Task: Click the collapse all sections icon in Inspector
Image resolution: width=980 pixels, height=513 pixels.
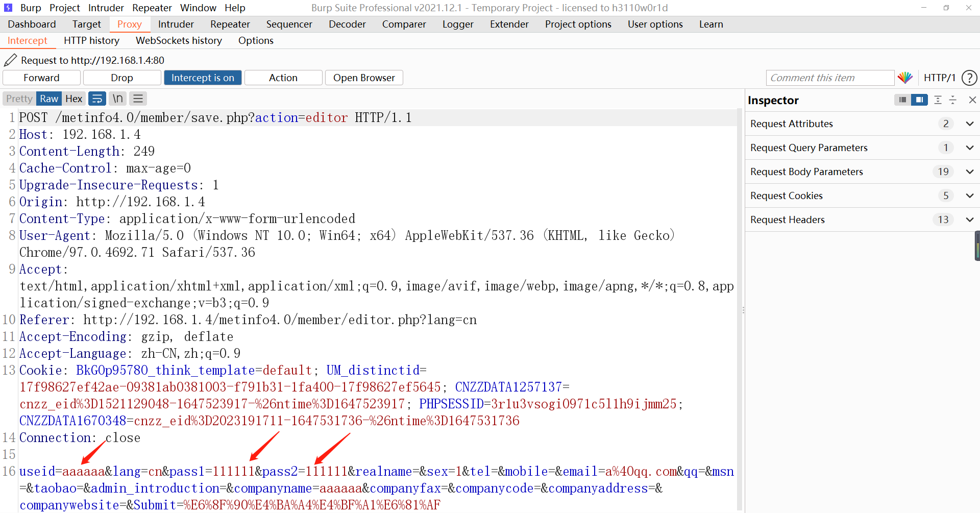Action: [952, 100]
